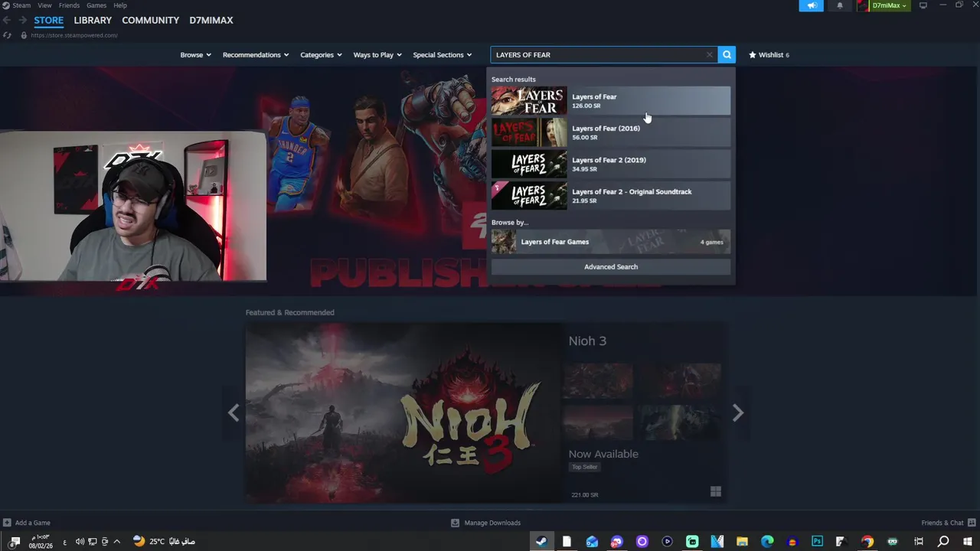Image resolution: width=980 pixels, height=551 pixels.
Task: Open the Help menu
Action: tap(120, 5)
